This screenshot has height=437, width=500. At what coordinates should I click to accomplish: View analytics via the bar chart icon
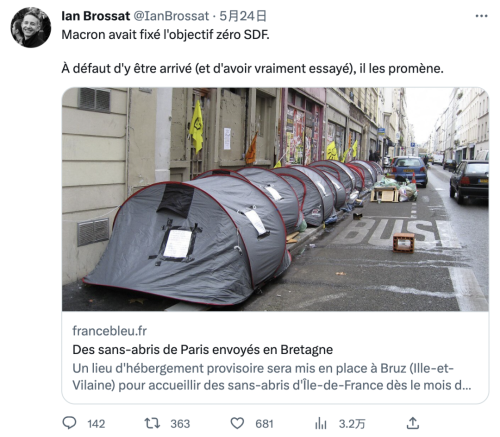pos(321,424)
